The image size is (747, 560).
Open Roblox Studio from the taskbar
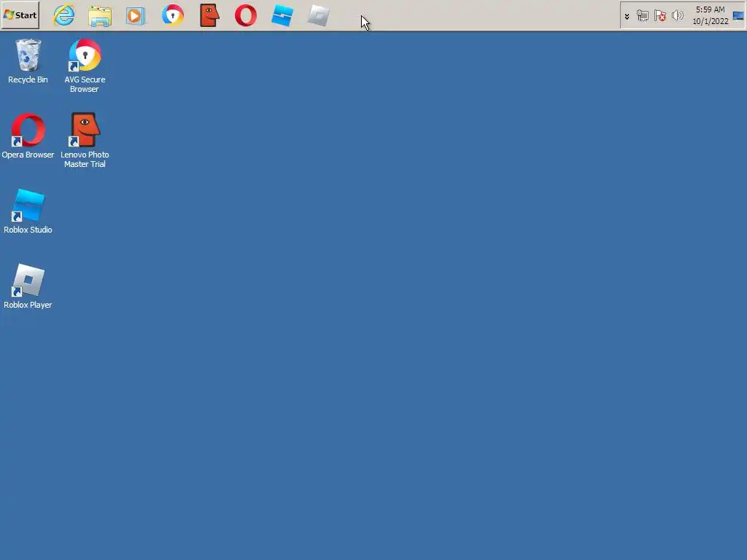[282, 15]
